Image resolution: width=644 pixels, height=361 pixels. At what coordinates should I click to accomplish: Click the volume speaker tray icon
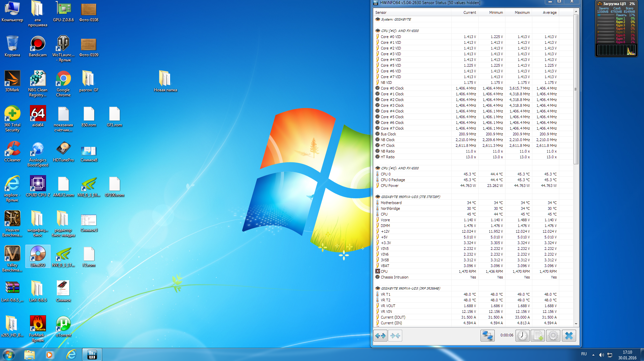click(x=601, y=355)
